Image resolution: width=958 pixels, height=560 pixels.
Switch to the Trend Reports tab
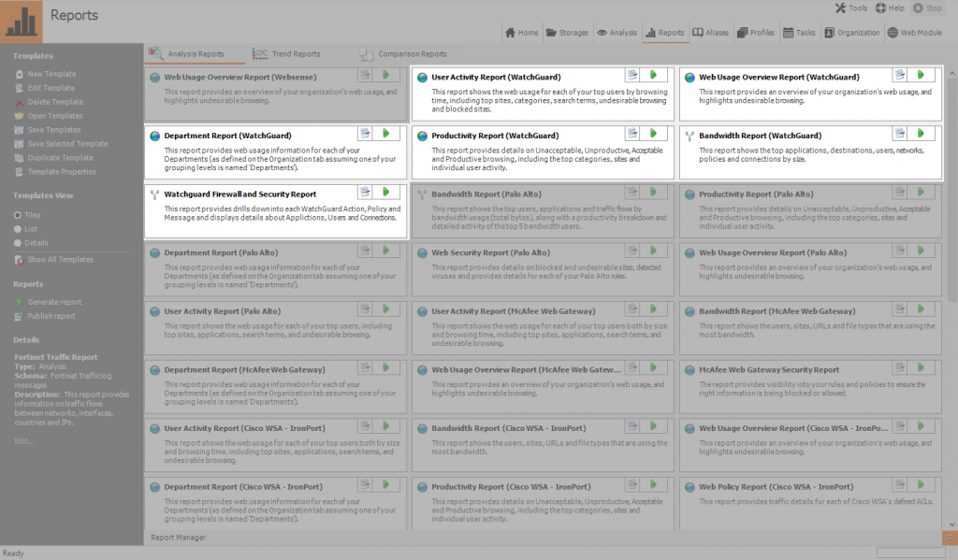point(286,53)
